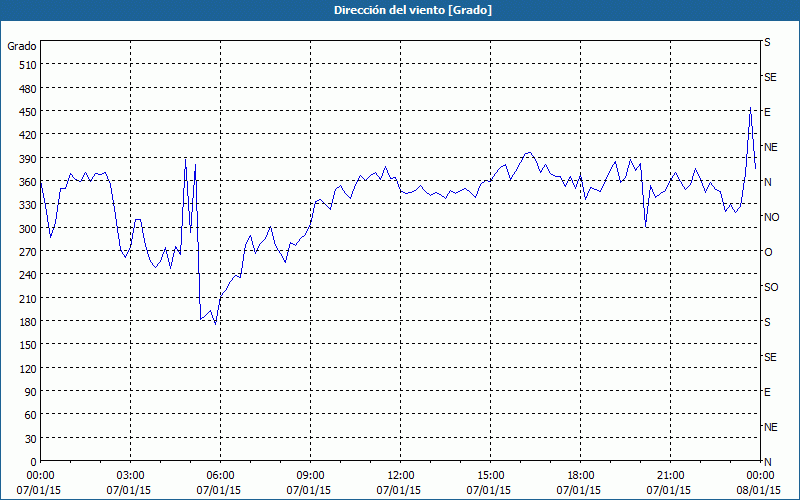Click the compass label 'N' level with 360
Viewport: 800px width, 500px height.
[x=768, y=182]
